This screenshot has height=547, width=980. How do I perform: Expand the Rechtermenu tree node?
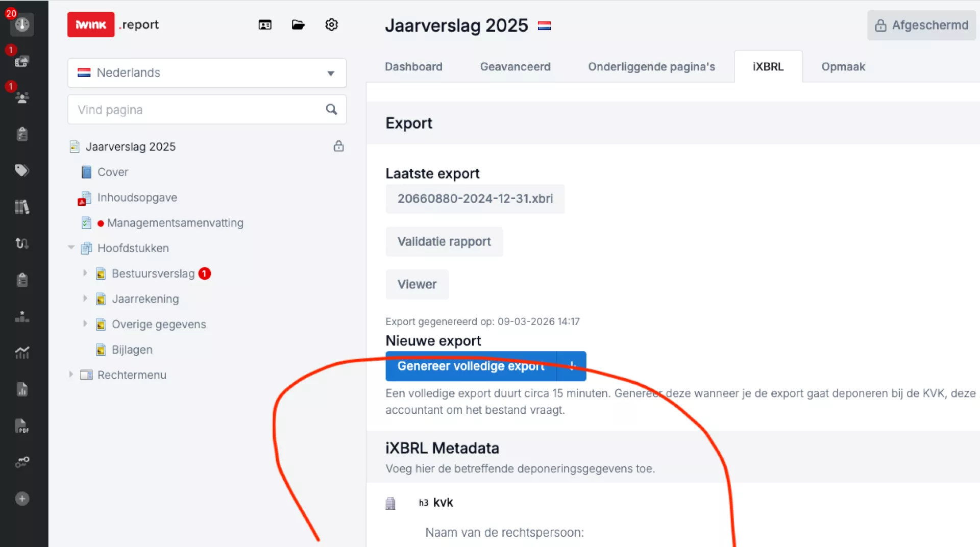pyautogui.click(x=71, y=375)
